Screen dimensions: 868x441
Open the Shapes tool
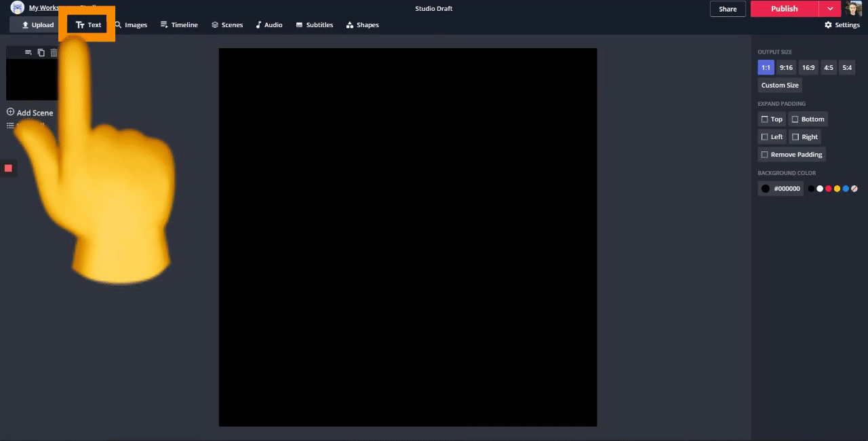click(362, 25)
